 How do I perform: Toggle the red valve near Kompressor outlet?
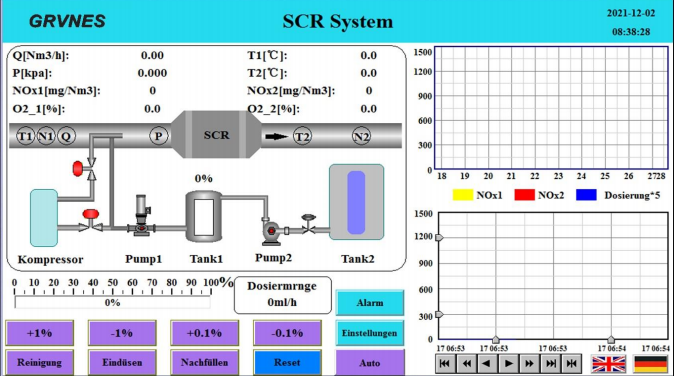(x=91, y=220)
